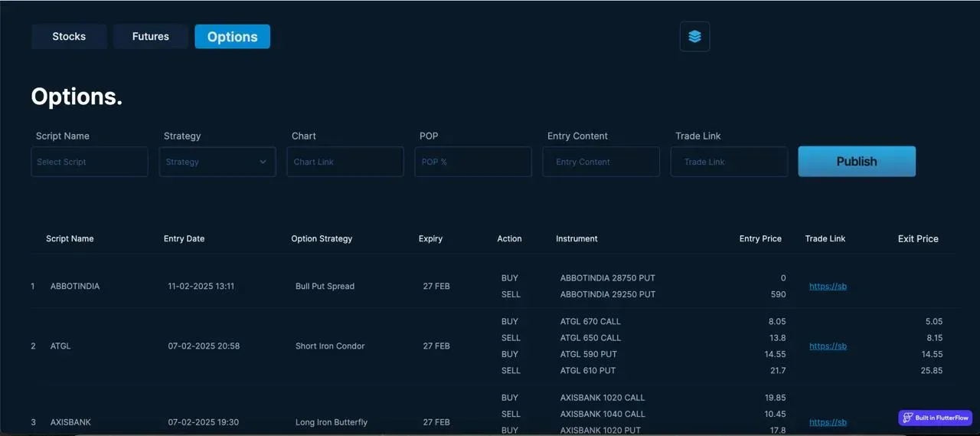980x436 pixels.
Task: Click ATGL 590 PUT instrument
Action: click(589, 354)
